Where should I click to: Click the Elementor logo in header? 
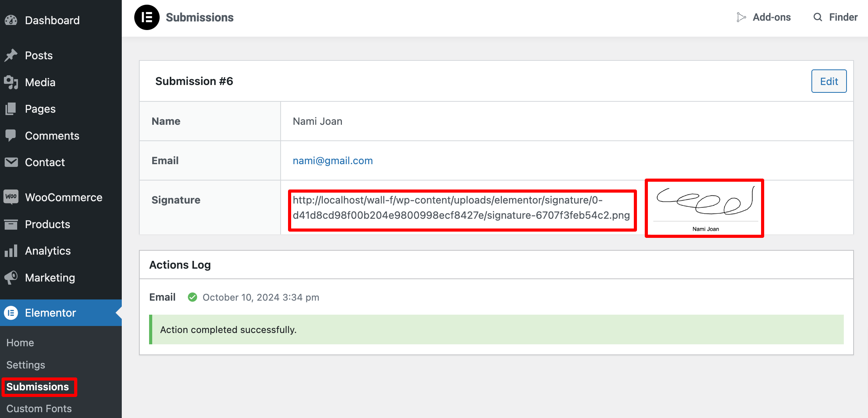[147, 18]
